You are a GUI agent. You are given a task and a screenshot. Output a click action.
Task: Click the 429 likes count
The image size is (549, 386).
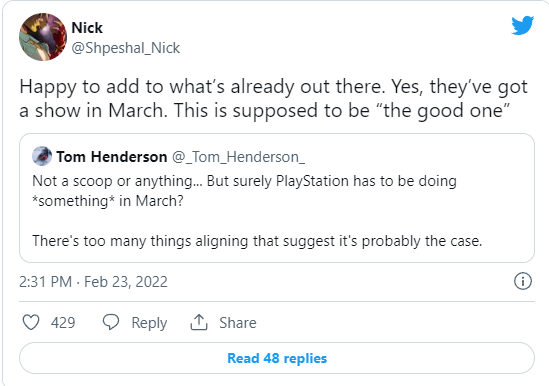pyautogui.click(x=63, y=323)
